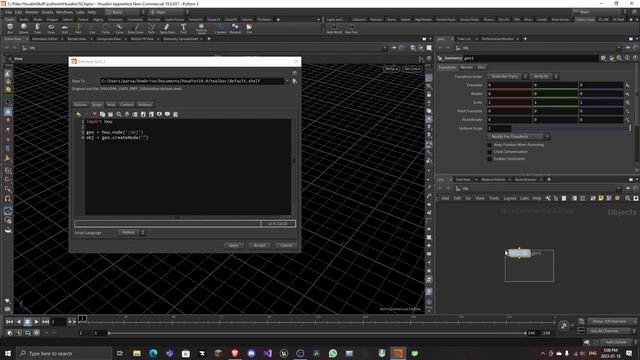Open rotation order Rx Ry Rz dropdown
The image size is (640, 360).
click(x=544, y=76)
